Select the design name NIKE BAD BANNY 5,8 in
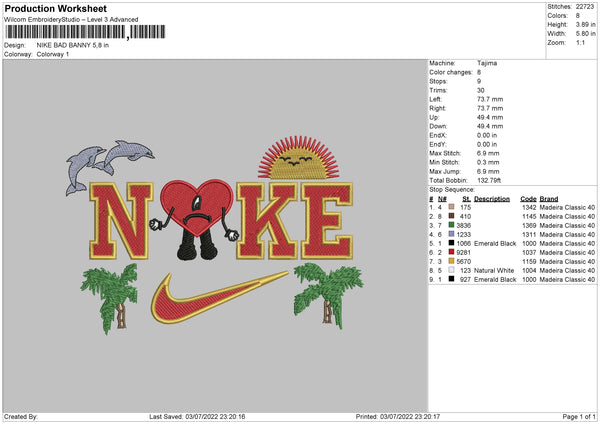 click(x=73, y=45)
